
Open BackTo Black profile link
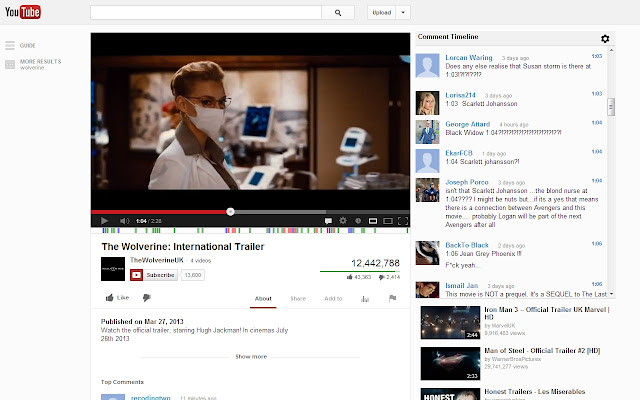coord(467,245)
